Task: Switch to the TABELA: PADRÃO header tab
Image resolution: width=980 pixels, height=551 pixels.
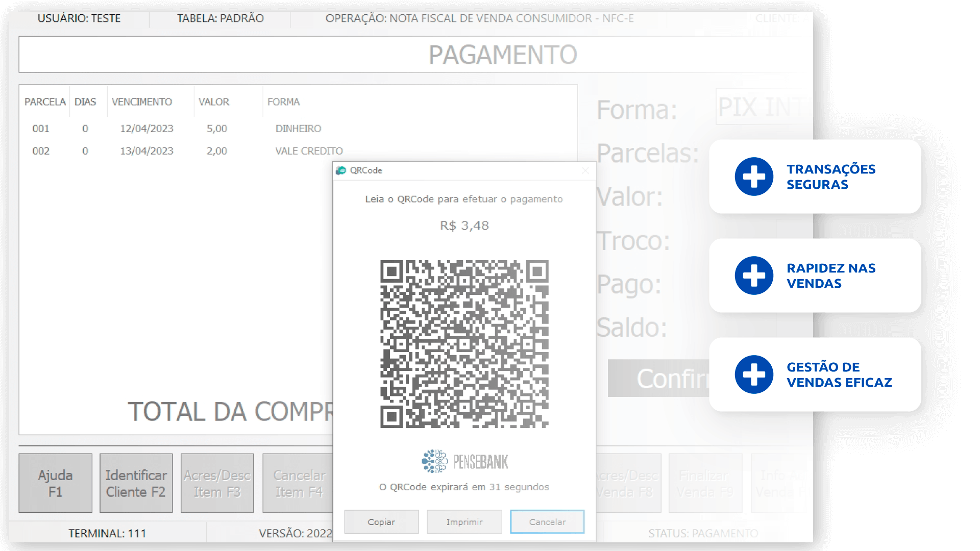Action: click(x=220, y=18)
